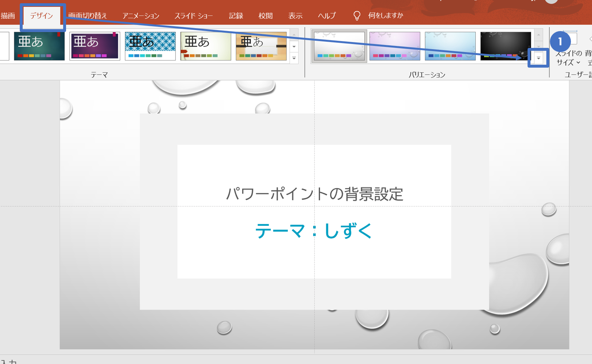Screen dimensions: 592x364
Task: Select the 記録 tab
Action: click(236, 16)
